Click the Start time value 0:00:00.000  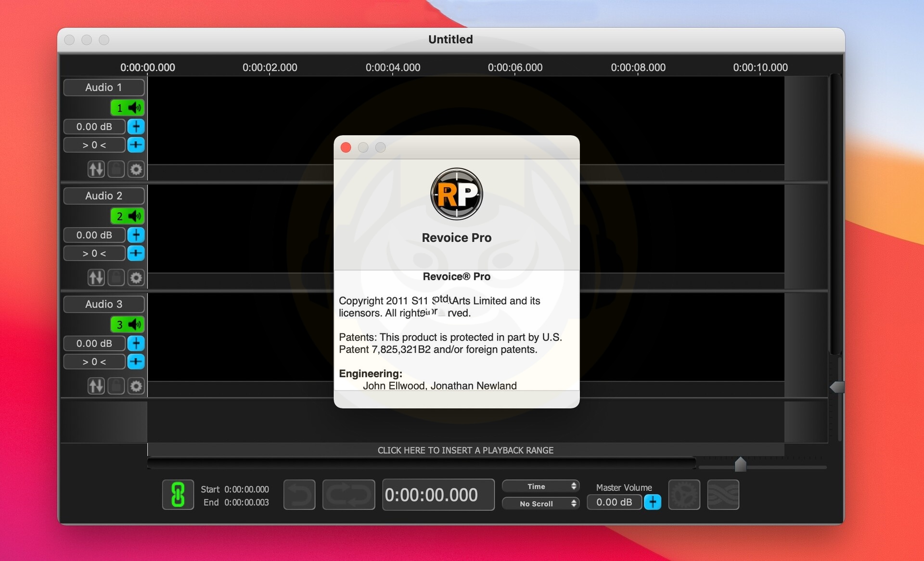click(x=246, y=489)
